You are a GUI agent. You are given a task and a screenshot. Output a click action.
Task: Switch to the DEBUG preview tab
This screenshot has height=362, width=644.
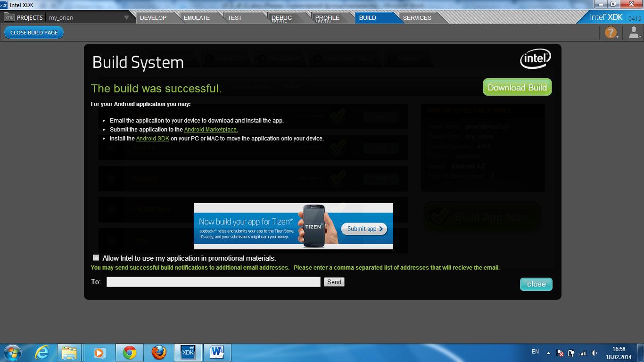tap(282, 18)
